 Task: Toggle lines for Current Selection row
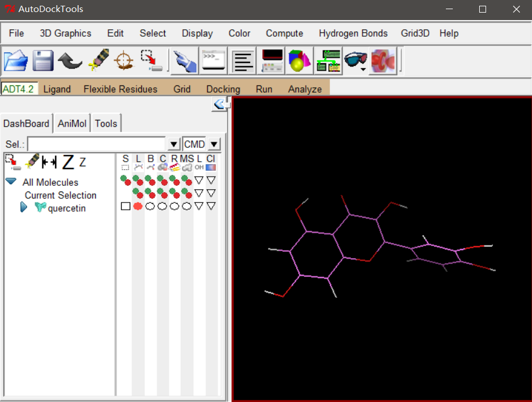point(138,193)
